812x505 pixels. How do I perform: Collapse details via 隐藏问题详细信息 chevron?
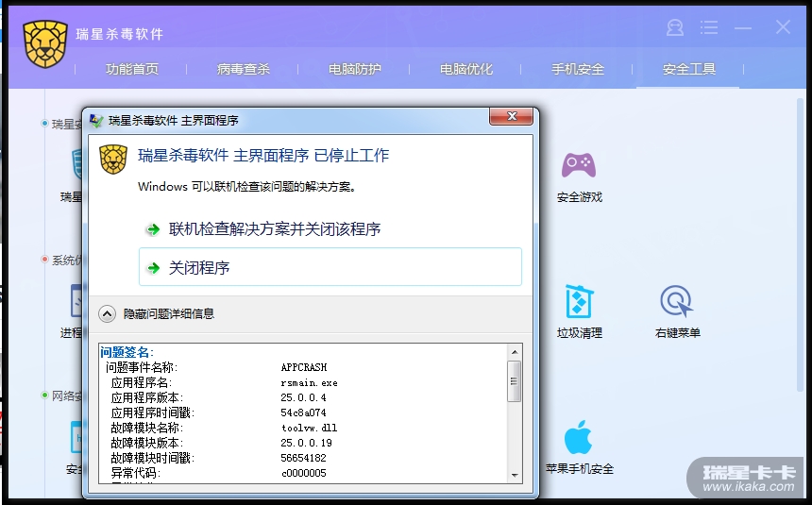pos(108,314)
